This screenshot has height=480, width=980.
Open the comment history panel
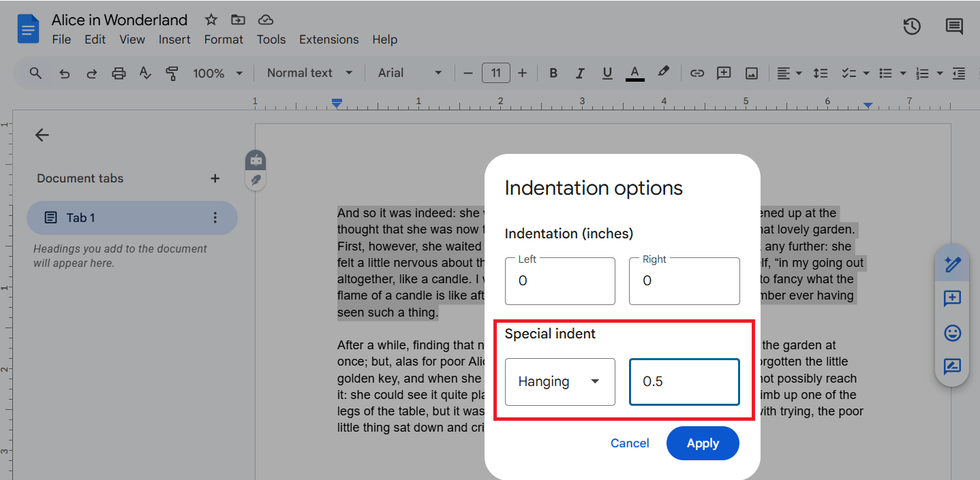(x=953, y=27)
